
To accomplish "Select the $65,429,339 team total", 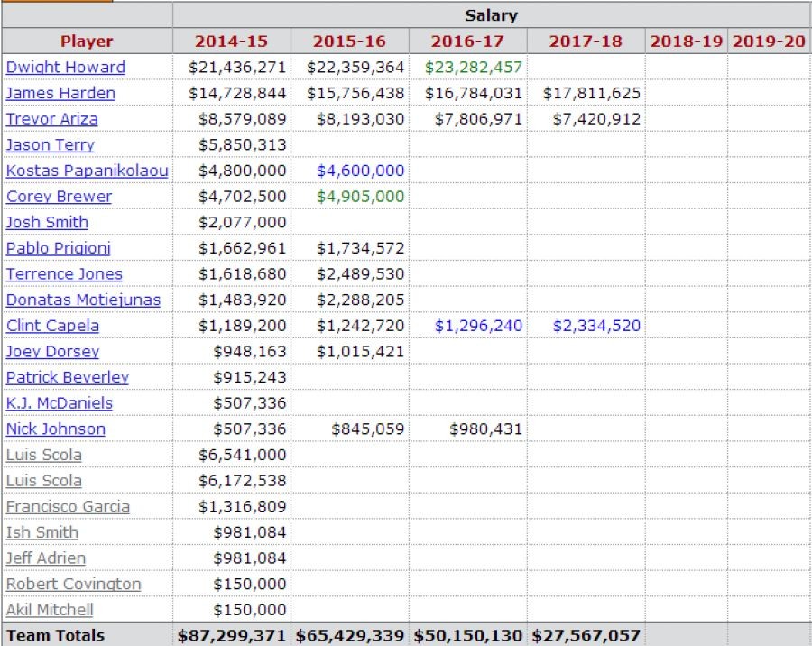I will coord(349,636).
